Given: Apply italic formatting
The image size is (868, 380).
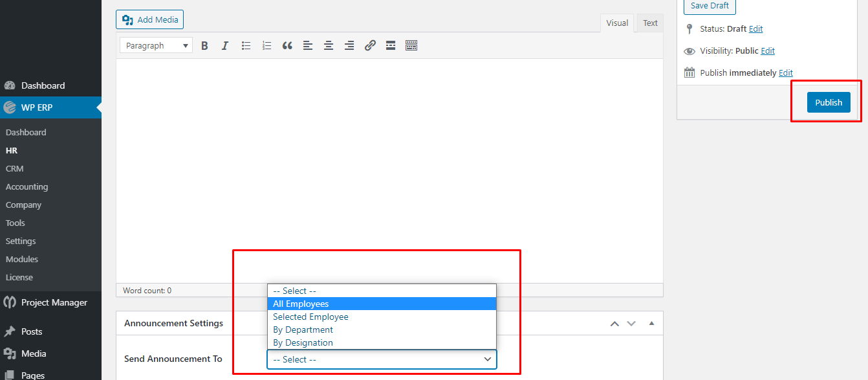Looking at the screenshot, I should (x=225, y=45).
